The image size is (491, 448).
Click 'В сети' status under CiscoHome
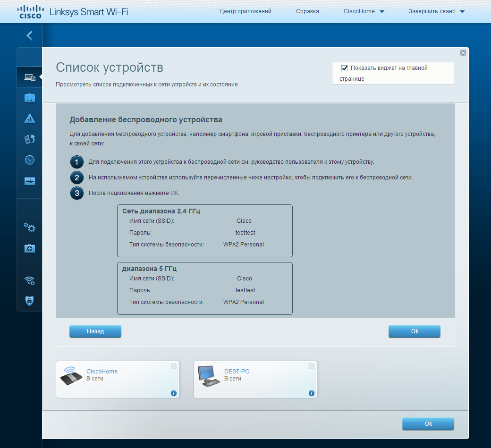coord(95,379)
